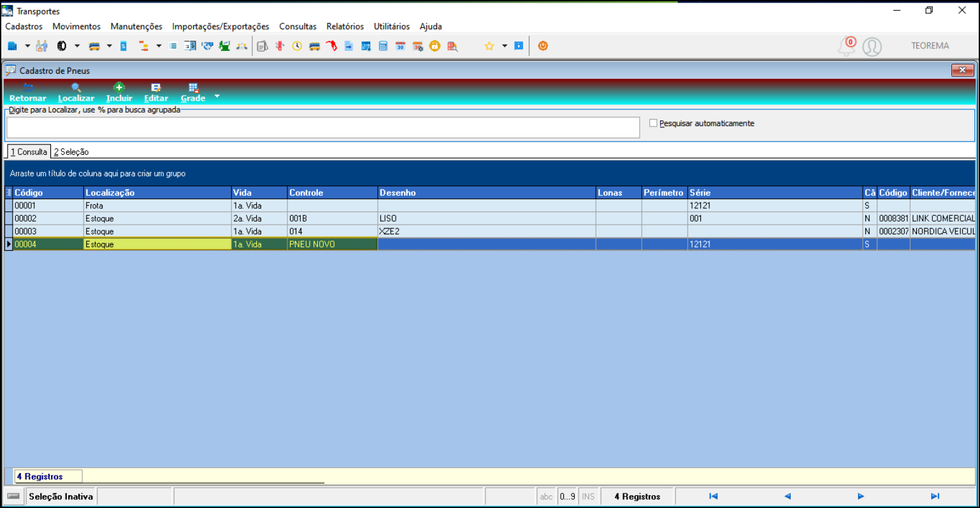
Task: Click the second yellow bus icon after the clock
Action: click(314, 46)
